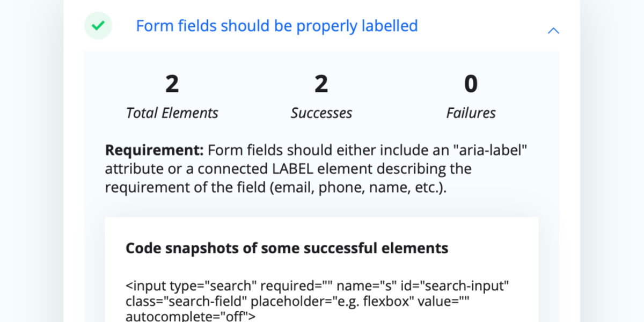Collapse the form fields audit section chevron
The image size is (644, 322).
[553, 31]
